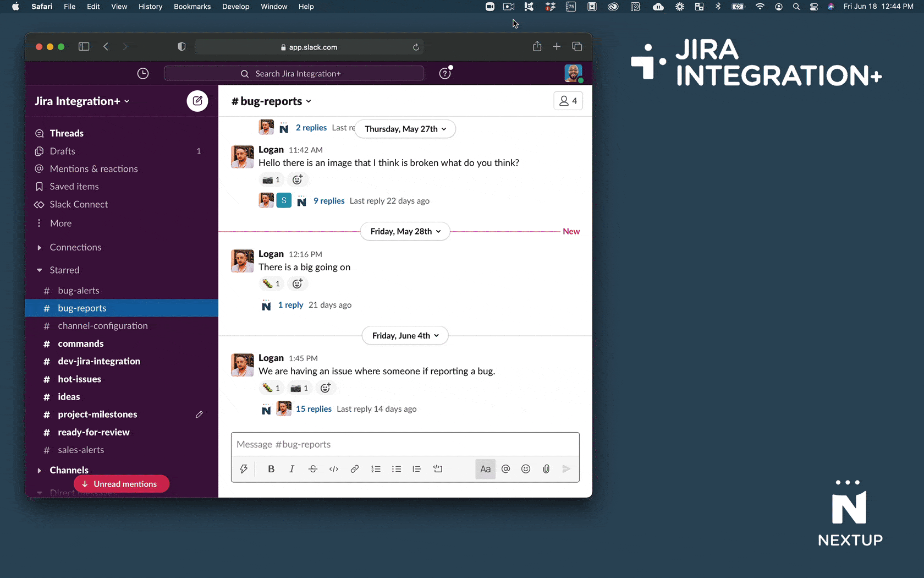Open Safari History menu
This screenshot has width=924, height=578.
tap(150, 7)
